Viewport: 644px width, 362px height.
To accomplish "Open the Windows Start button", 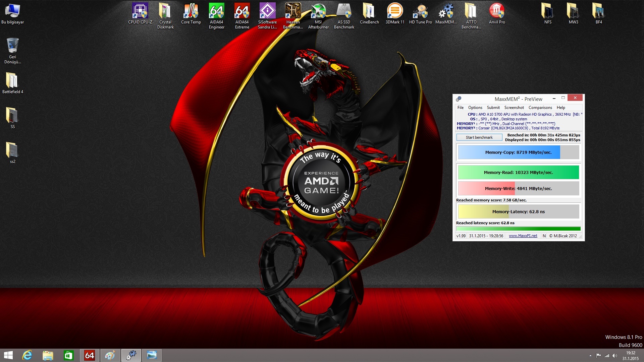I will [x=8, y=355].
